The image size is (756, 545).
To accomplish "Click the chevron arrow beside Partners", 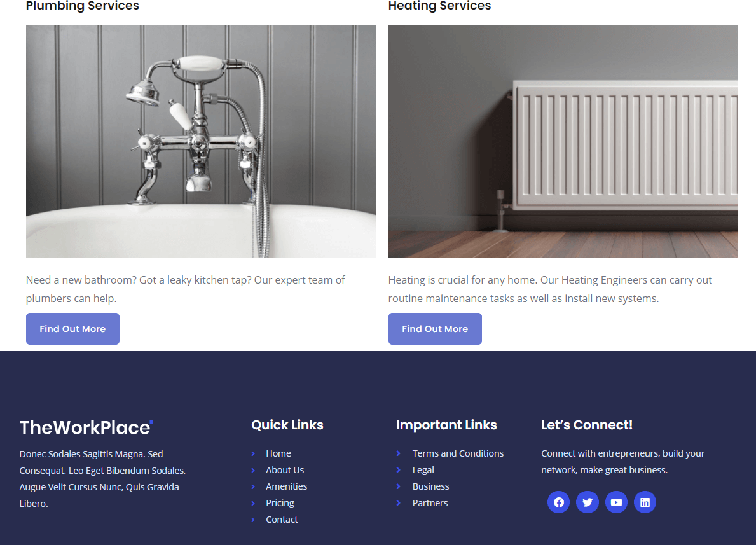I will coord(398,503).
